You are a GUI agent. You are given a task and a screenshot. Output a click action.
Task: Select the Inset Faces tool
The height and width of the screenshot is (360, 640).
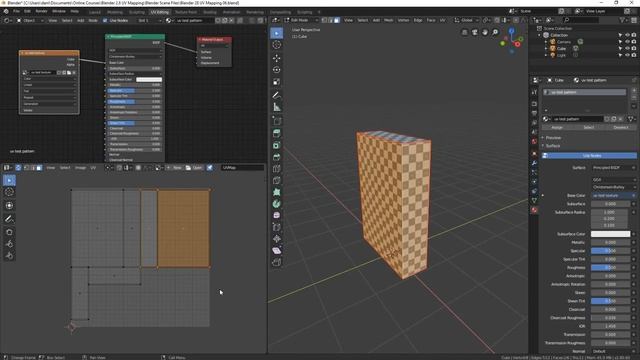pos(277,145)
